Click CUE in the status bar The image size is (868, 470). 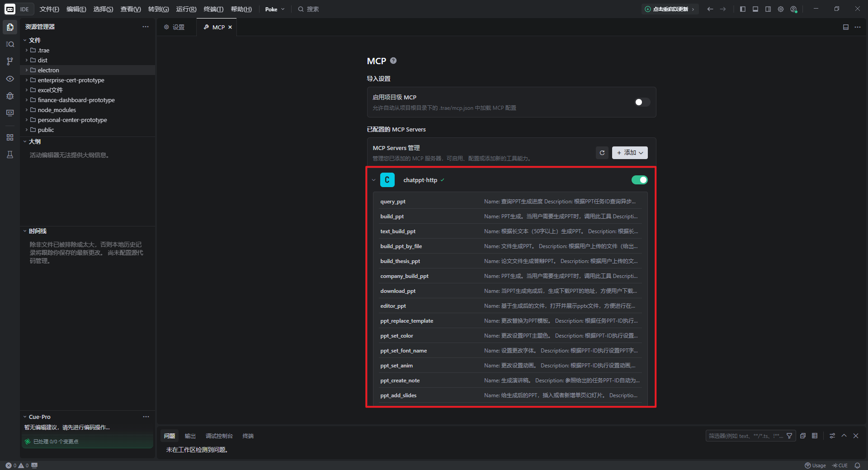(x=840, y=465)
